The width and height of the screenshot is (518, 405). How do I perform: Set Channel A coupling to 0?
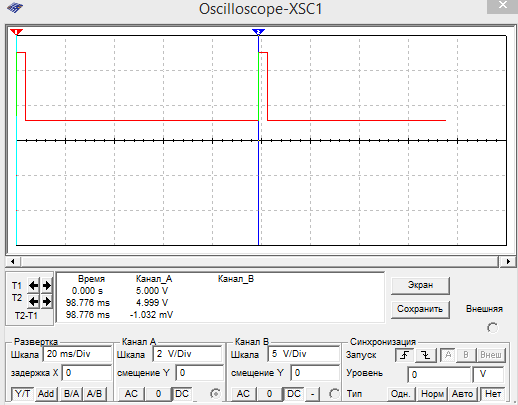pyautogui.click(x=158, y=394)
